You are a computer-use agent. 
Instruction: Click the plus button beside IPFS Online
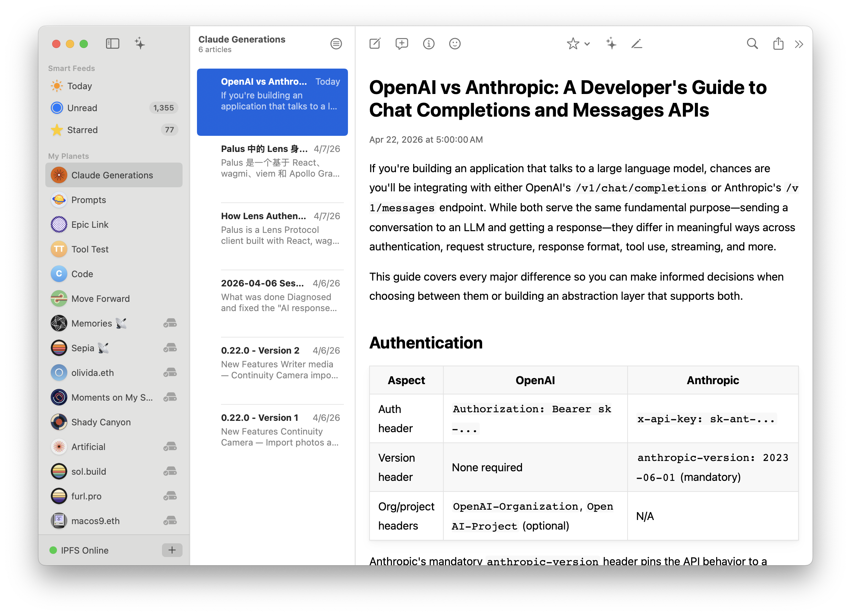tap(172, 550)
